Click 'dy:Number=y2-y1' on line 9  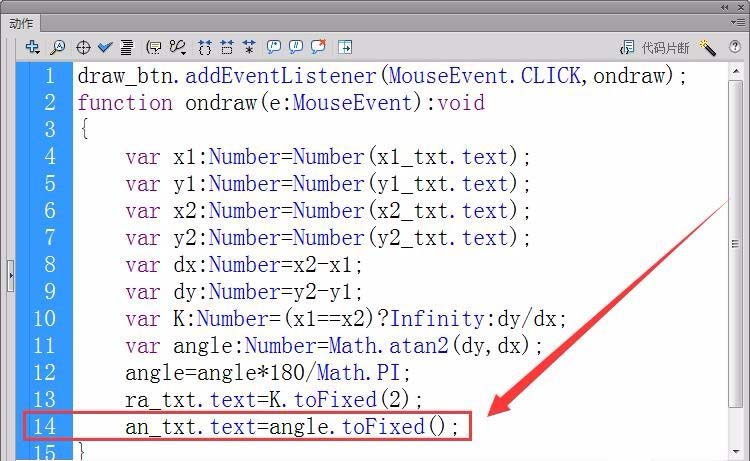[263, 292]
